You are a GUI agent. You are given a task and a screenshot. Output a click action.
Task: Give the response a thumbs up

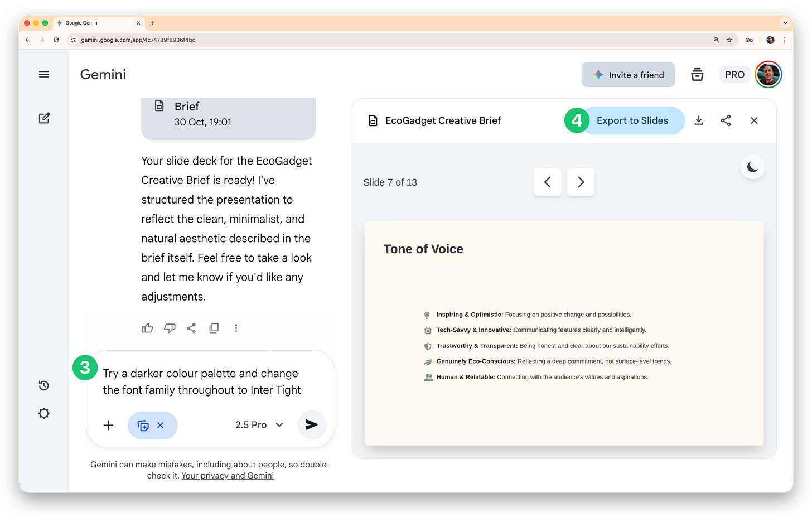click(x=147, y=328)
